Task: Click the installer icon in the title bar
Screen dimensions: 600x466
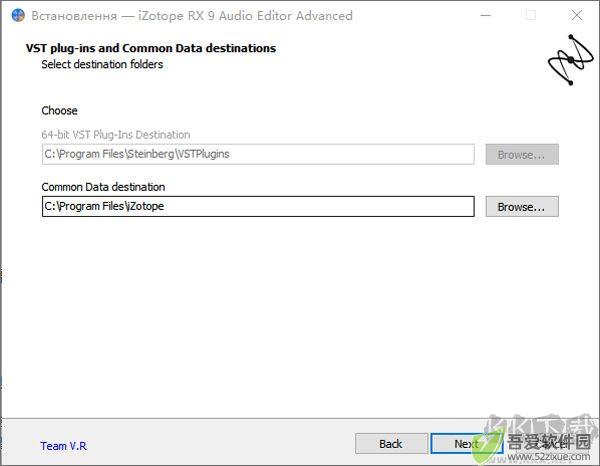Action: 18,16
